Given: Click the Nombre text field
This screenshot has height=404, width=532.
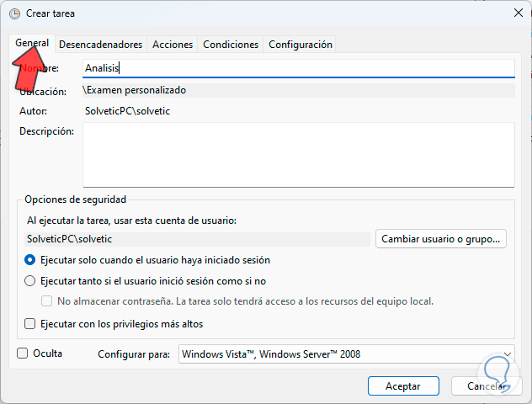Looking at the screenshot, I should [x=298, y=68].
